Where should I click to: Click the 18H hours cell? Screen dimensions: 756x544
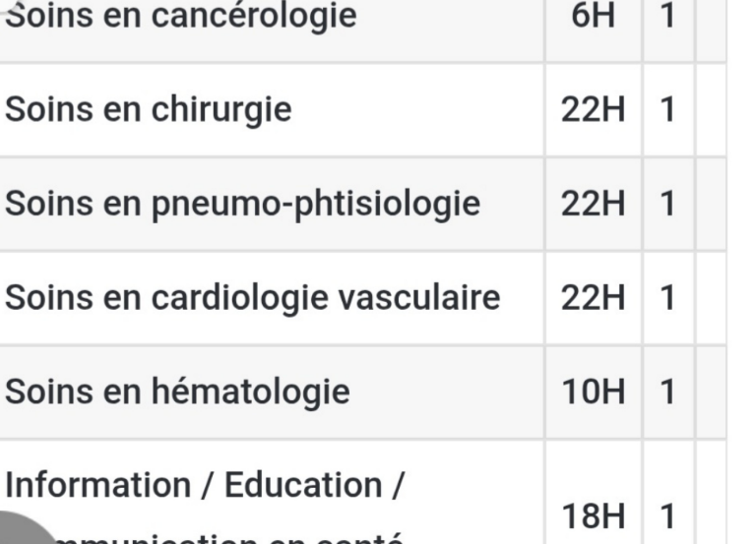(593, 516)
